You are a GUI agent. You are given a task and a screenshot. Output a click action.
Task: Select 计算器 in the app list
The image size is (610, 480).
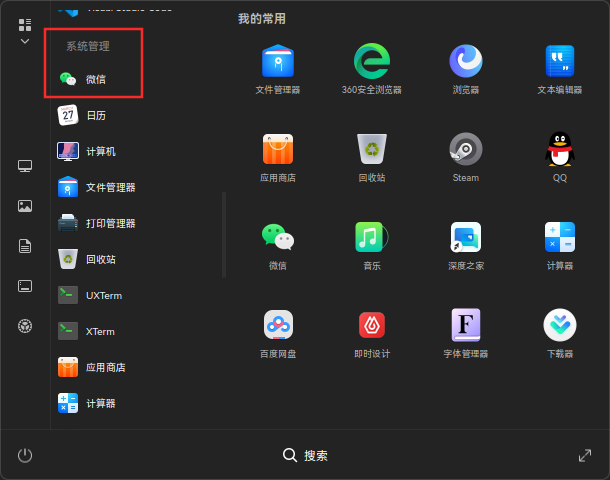point(86,403)
